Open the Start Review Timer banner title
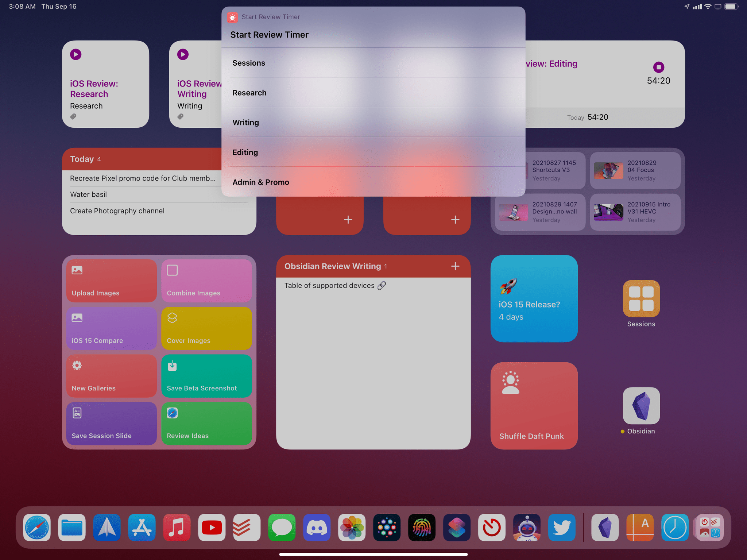Viewport: 747px width, 560px height. pyautogui.click(x=271, y=17)
